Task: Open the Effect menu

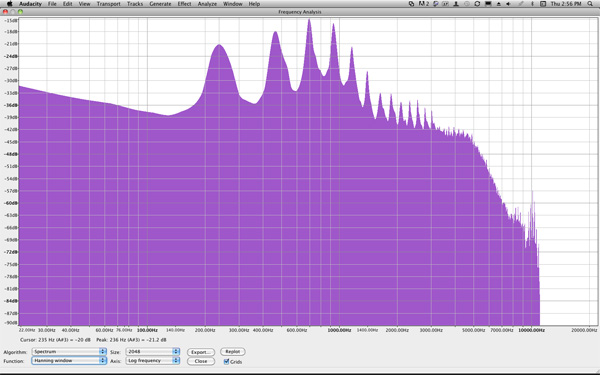Action: coord(184,4)
